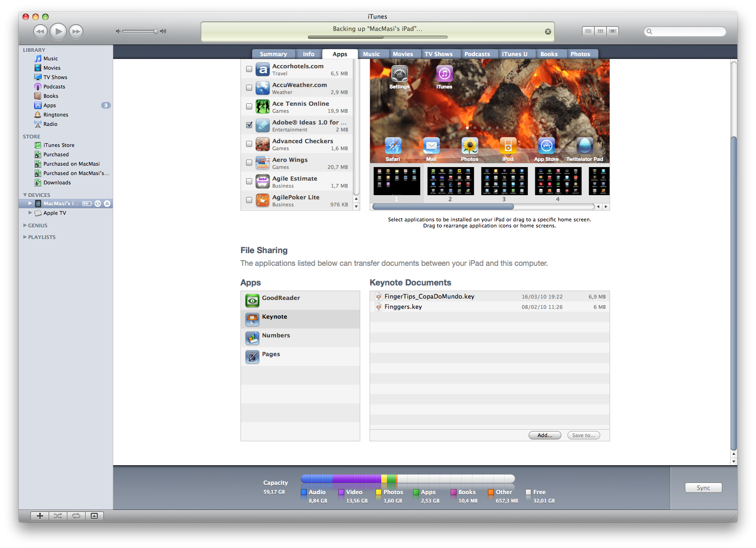Switch to list view
This screenshot has width=756, height=548.
point(588,31)
